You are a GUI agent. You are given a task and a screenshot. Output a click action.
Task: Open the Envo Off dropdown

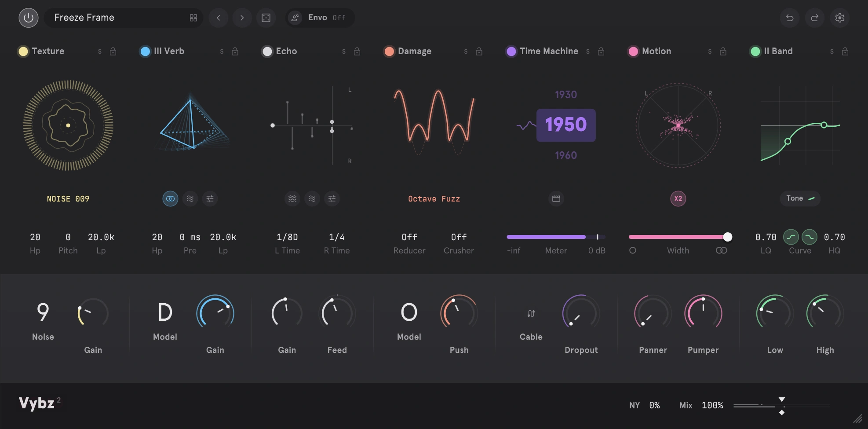(320, 18)
